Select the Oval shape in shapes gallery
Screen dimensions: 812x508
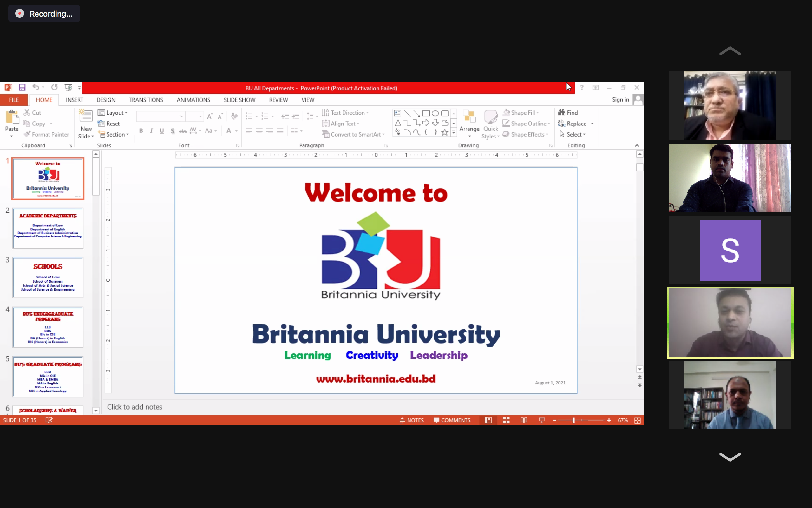click(x=435, y=113)
